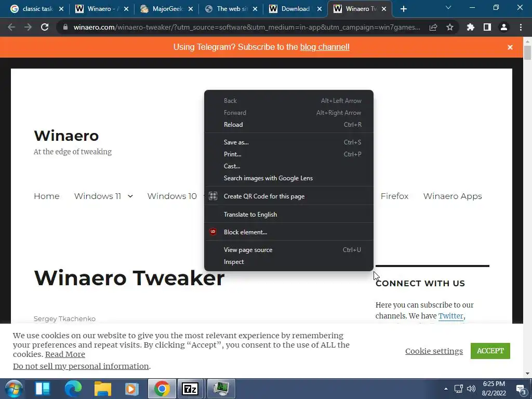Open the Twitter link in sidebar
The height and width of the screenshot is (399, 532).
point(450,316)
